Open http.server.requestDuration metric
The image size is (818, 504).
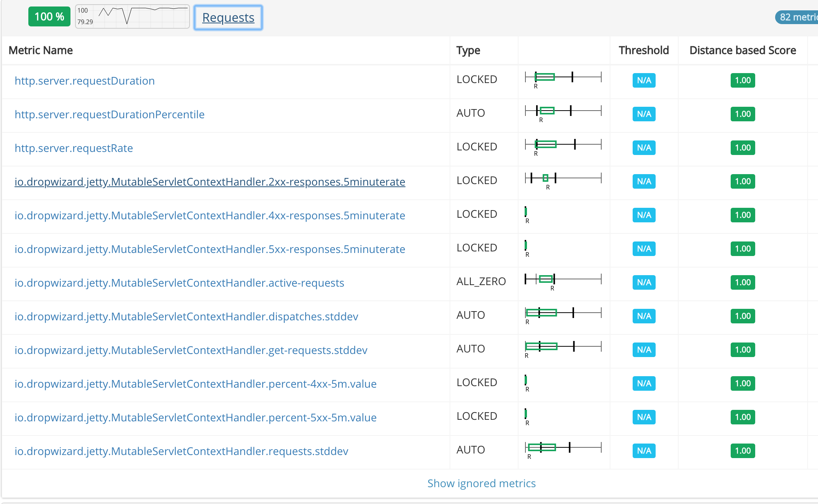point(85,81)
